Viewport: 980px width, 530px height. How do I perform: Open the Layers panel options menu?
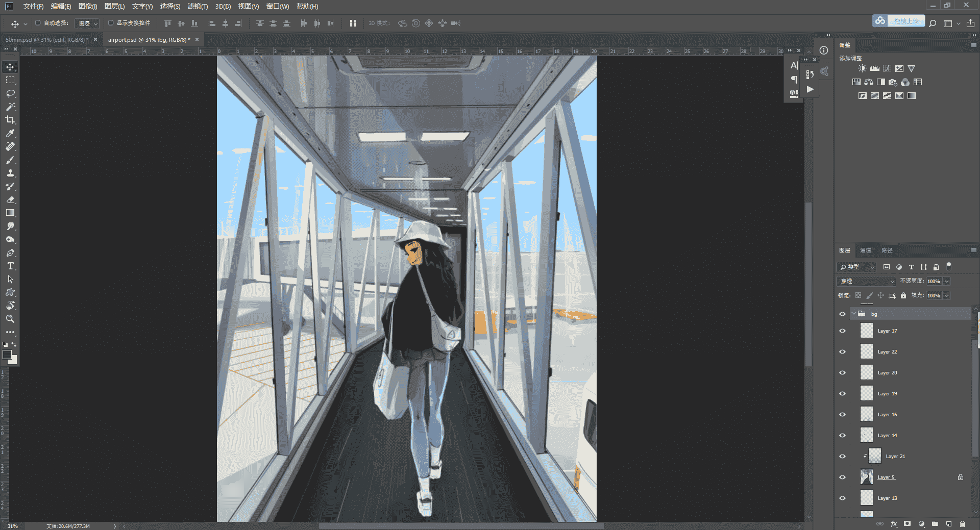[973, 250]
